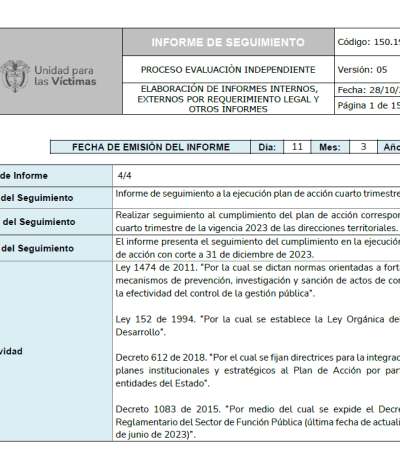Click 'Realizar seguimiento al cumplimiento' text
This screenshot has width=400, height=450.
(x=258, y=215)
